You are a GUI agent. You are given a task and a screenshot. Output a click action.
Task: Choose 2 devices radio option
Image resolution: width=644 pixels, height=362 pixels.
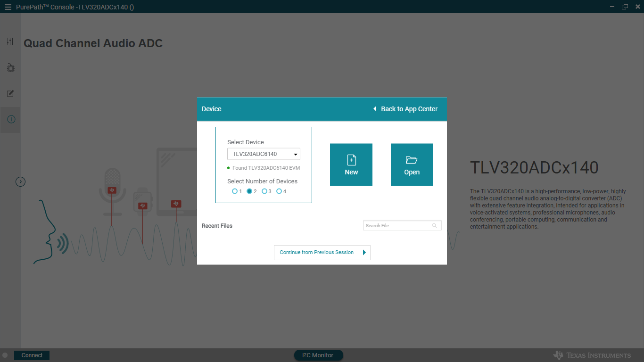249,191
